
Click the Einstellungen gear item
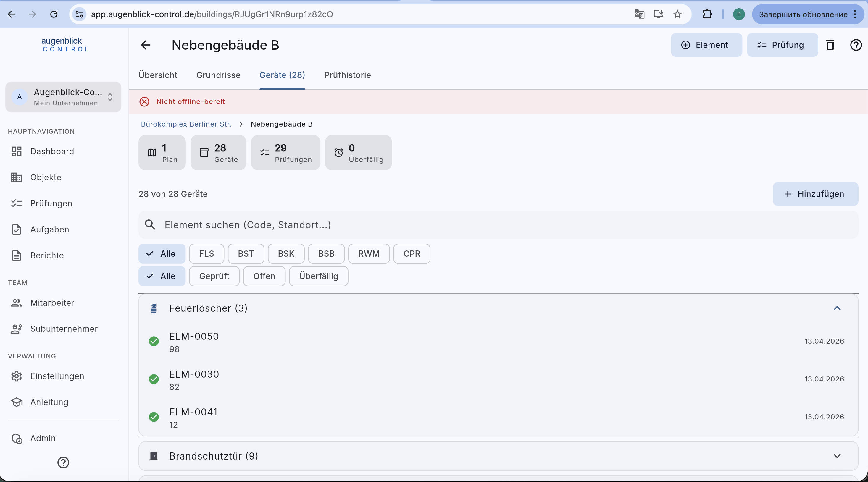tap(57, 376)
